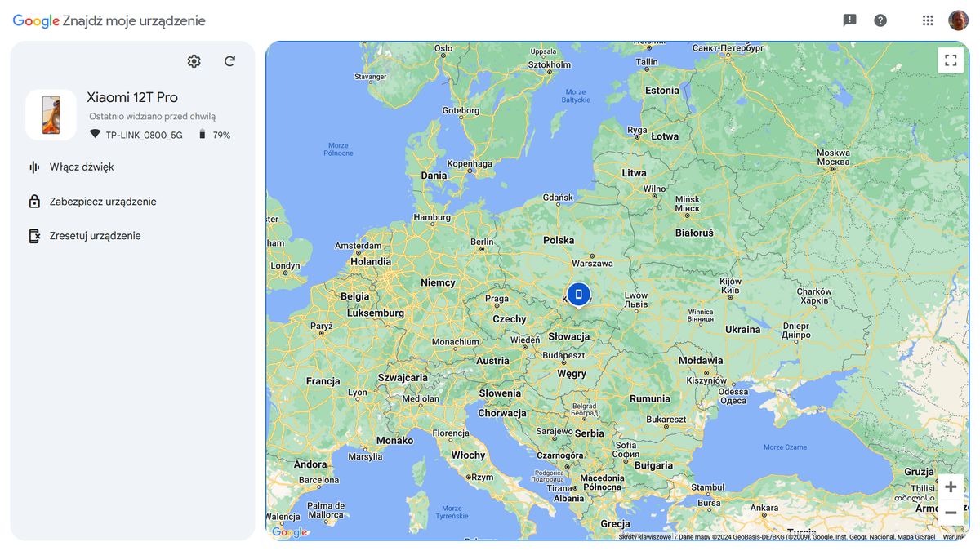Image resolution: width=980 pixels, height=551 pixels.
Task: Click the 79% battery value
Action: tap(221, 136)
